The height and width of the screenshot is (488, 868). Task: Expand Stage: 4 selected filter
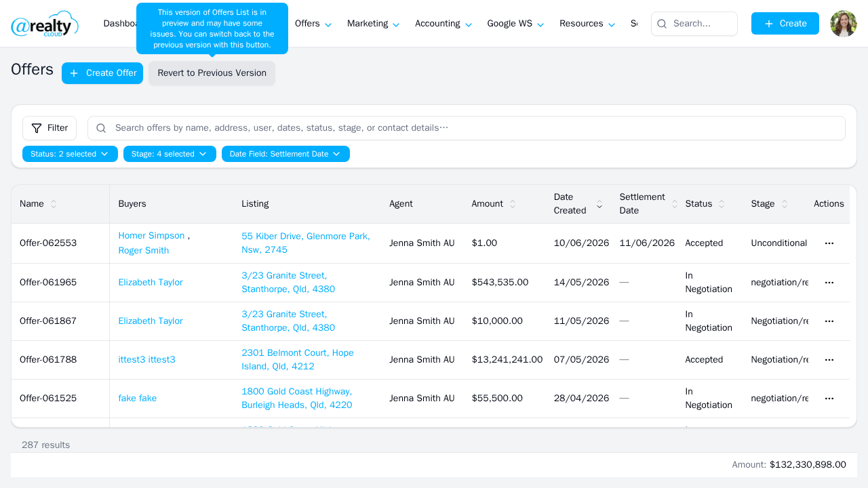coord(170,154)
